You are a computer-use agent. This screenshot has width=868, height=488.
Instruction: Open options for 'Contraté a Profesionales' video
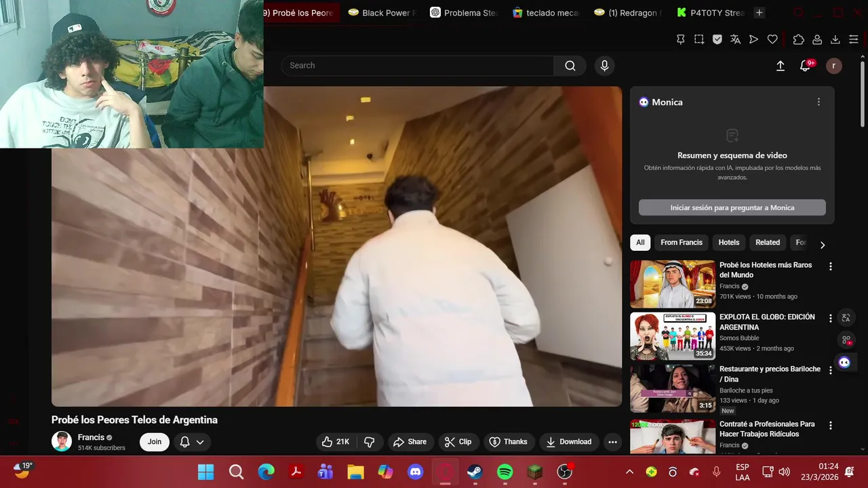(x=830, y=425)
